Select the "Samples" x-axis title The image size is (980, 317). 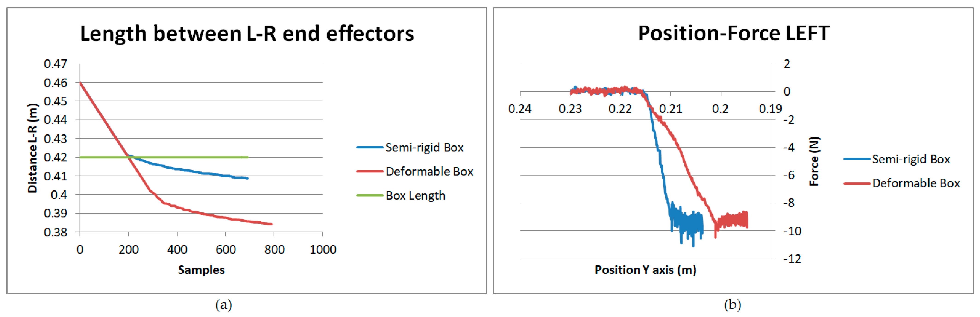(x=201, y=270)
